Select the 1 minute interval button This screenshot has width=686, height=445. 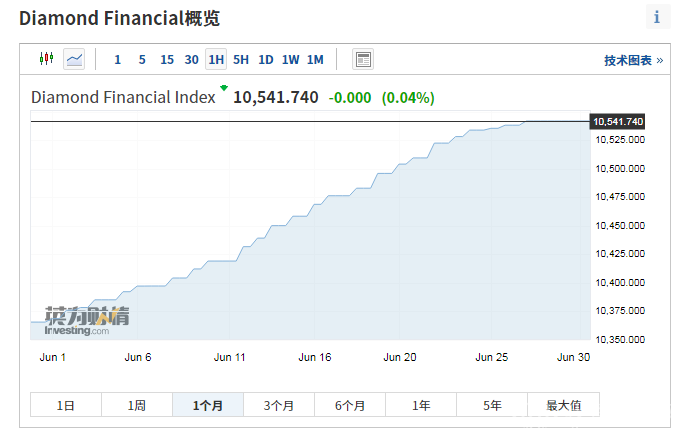point(117,59)
